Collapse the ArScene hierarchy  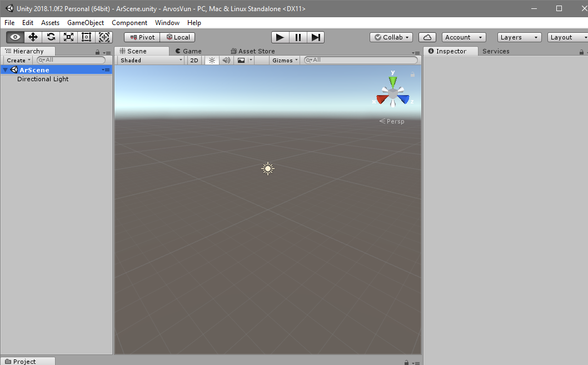point(4,70)
